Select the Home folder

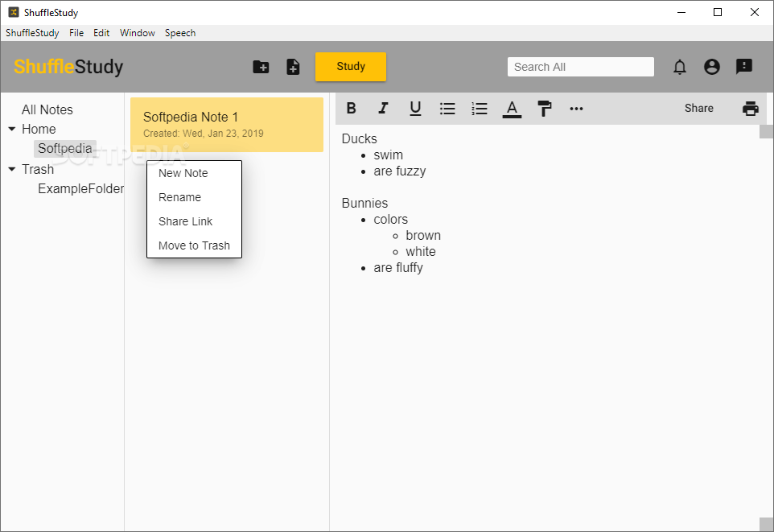pos(39,129)
